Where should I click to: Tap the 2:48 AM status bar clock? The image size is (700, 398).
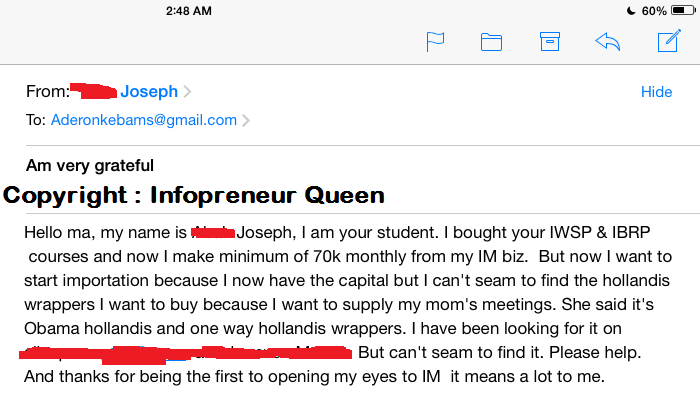tap(188, 11)
